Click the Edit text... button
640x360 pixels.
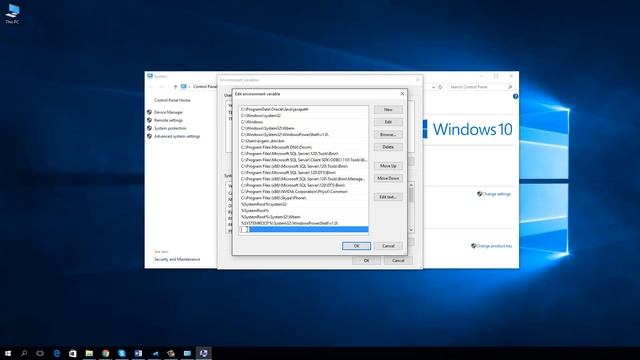click(x=388, y=197)
